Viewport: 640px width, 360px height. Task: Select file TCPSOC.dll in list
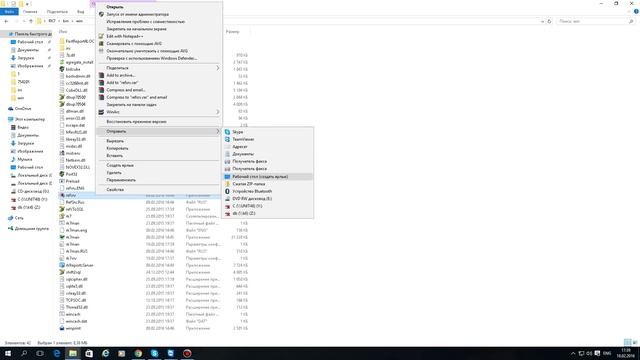(x=76, y=300)
